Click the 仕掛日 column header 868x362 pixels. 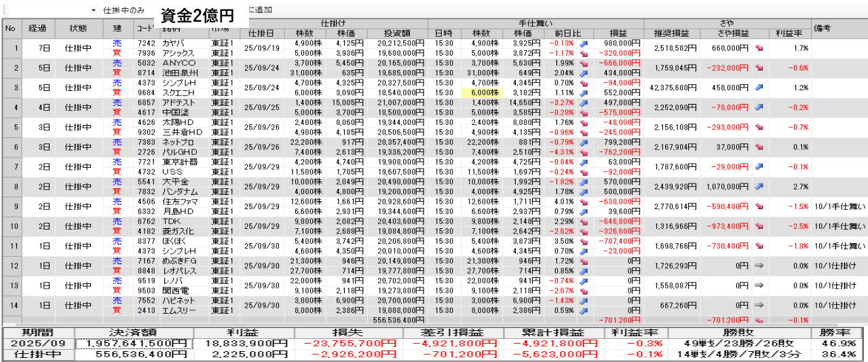(262, 33)
